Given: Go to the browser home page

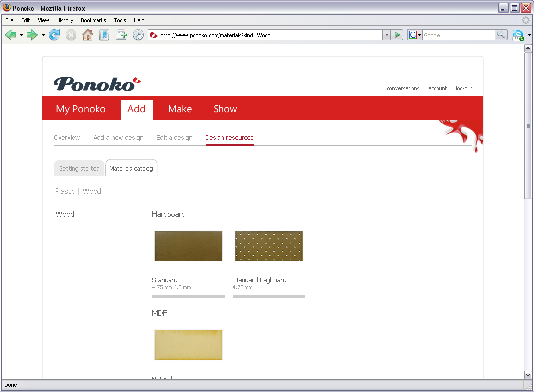Looking at the screenshot, I should [88, 35].
